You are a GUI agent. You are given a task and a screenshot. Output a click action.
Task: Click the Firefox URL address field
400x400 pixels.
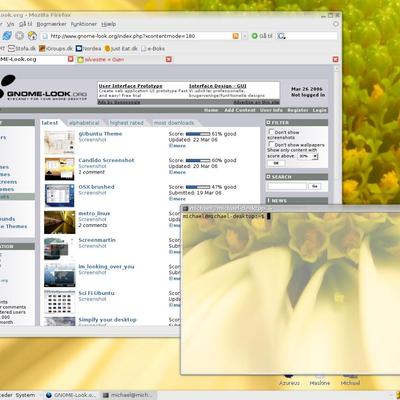[140, 36]
